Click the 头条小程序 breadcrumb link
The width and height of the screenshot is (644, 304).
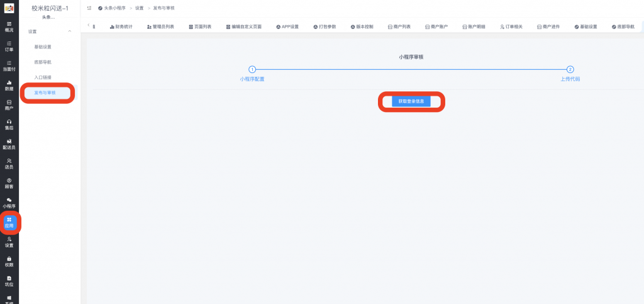pos(112,8)
